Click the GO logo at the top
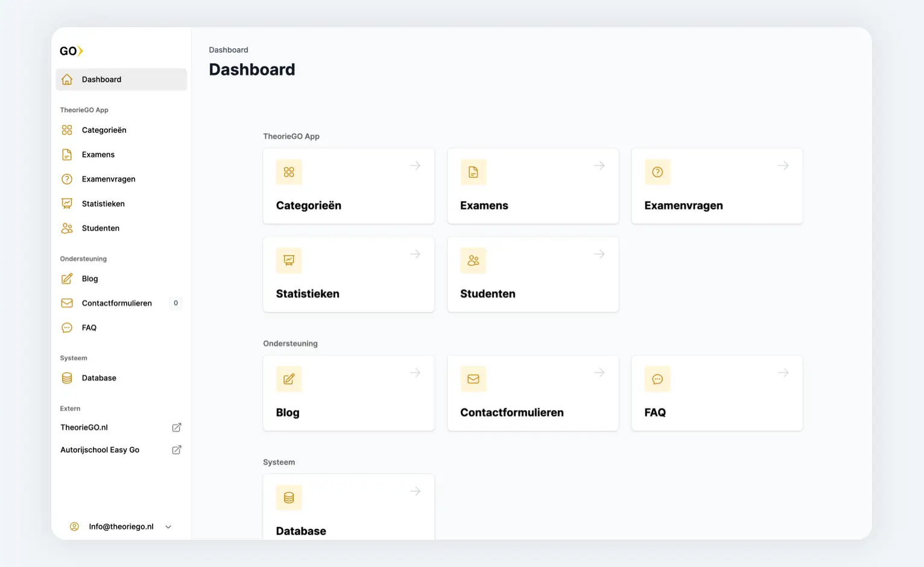 pos(71,51)
